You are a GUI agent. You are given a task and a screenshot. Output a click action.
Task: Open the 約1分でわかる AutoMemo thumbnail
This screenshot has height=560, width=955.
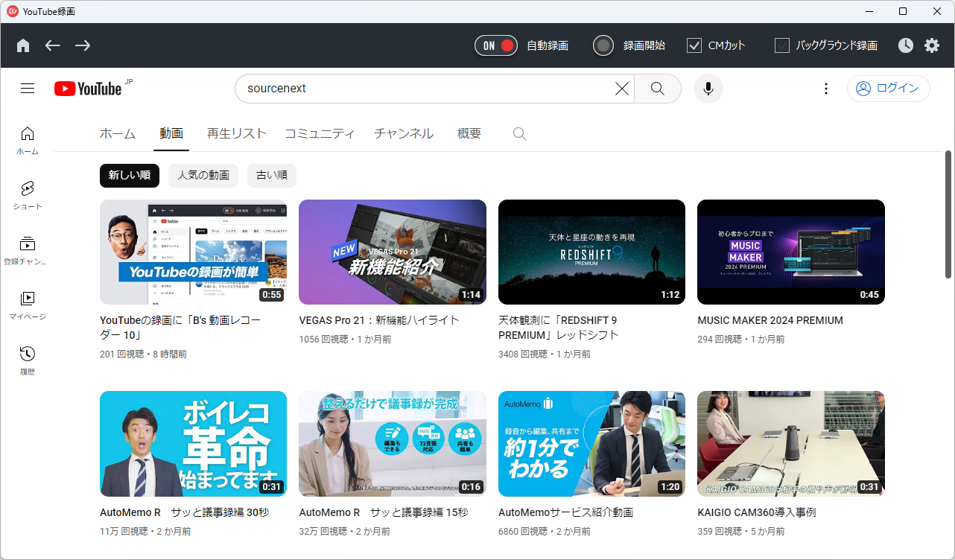click(x=591, y=444)
